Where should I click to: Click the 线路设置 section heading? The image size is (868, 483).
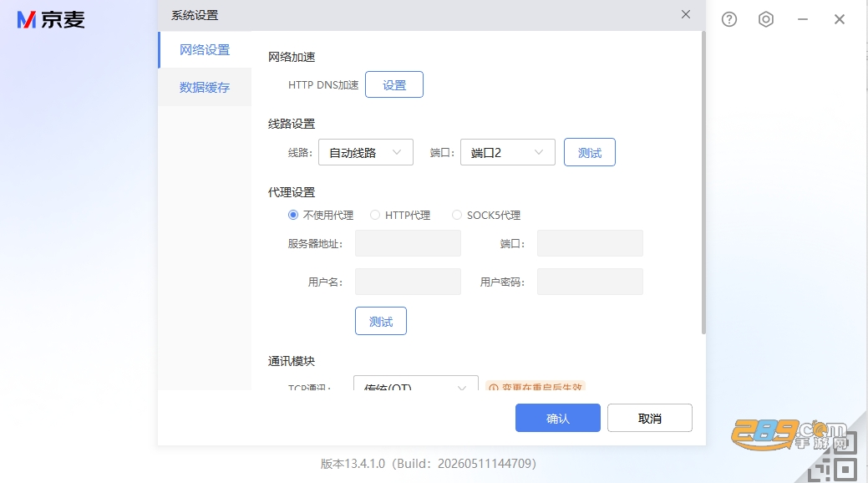[x=292, y=124]
